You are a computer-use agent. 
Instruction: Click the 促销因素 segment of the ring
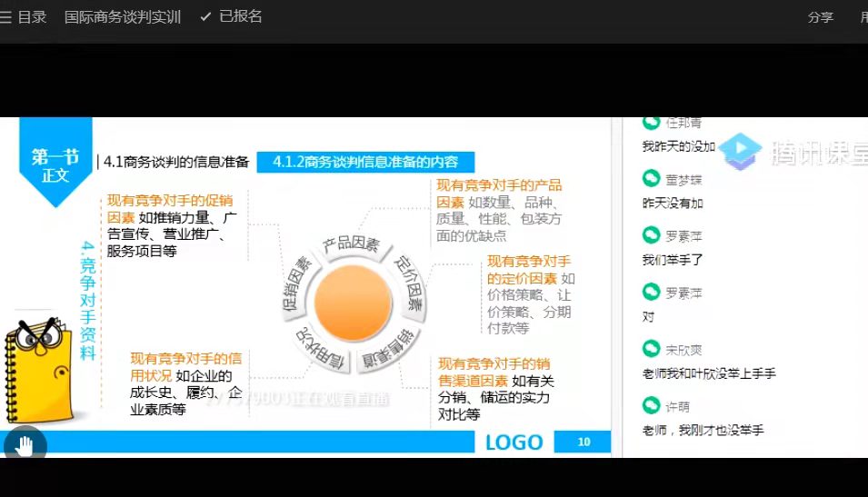tap(298, 285)
